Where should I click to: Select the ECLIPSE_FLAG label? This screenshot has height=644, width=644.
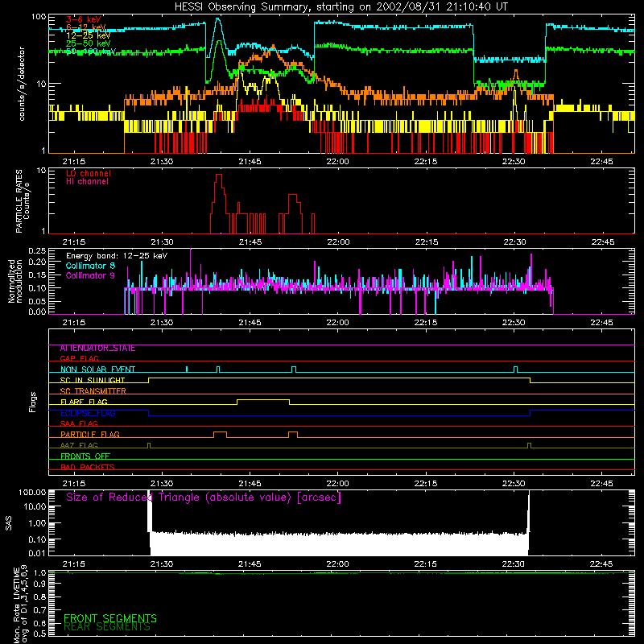[88, 413]
